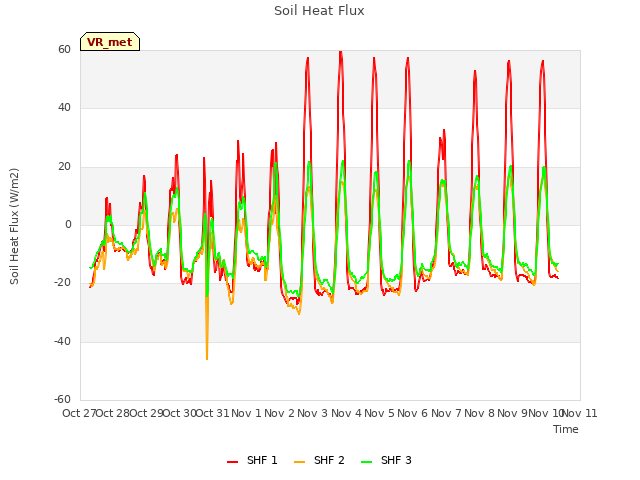Screen dimensions: 640x480
Task: Click the Oct 27 x-axis label
Action: [x=79, y=413]
